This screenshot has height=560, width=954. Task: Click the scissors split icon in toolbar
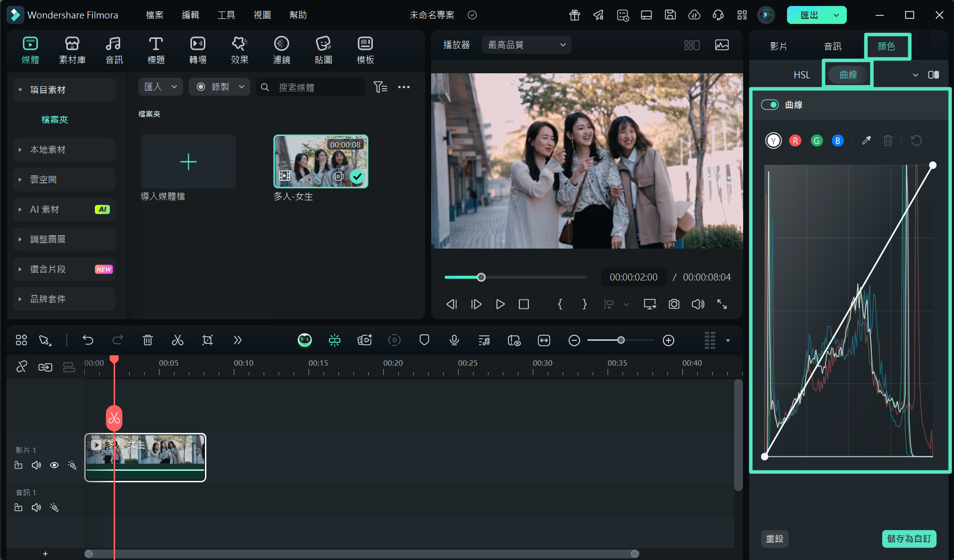177,340
